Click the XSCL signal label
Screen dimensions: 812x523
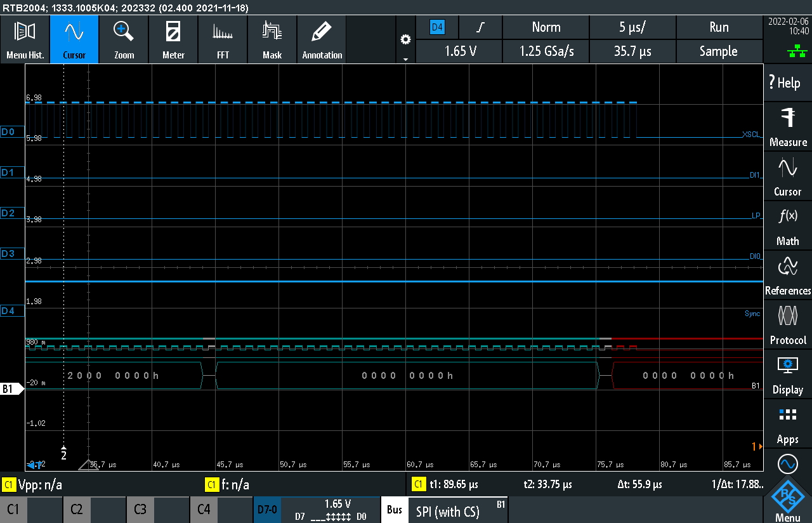(x=750, y=135)
